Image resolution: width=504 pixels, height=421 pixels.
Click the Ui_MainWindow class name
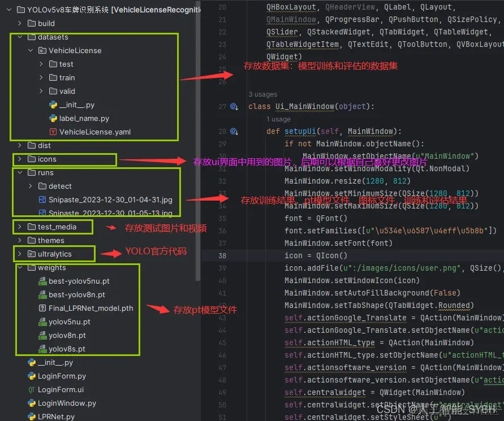pos(304,107)
